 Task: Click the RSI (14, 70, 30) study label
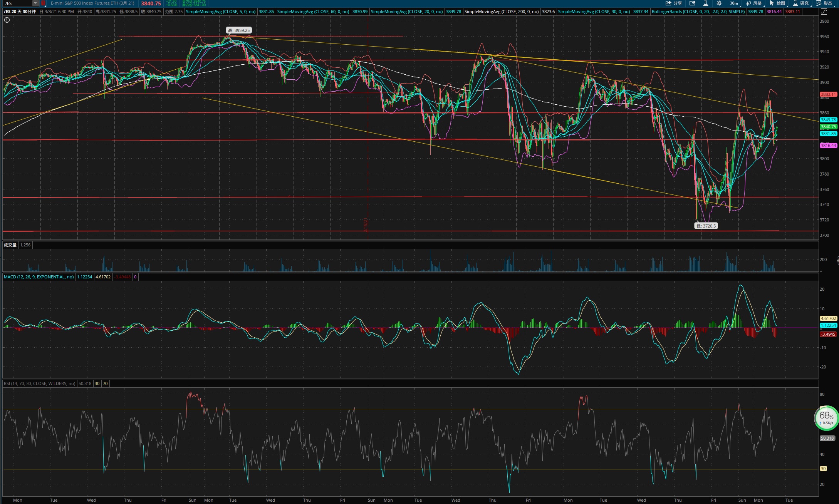tap(40, 383)
